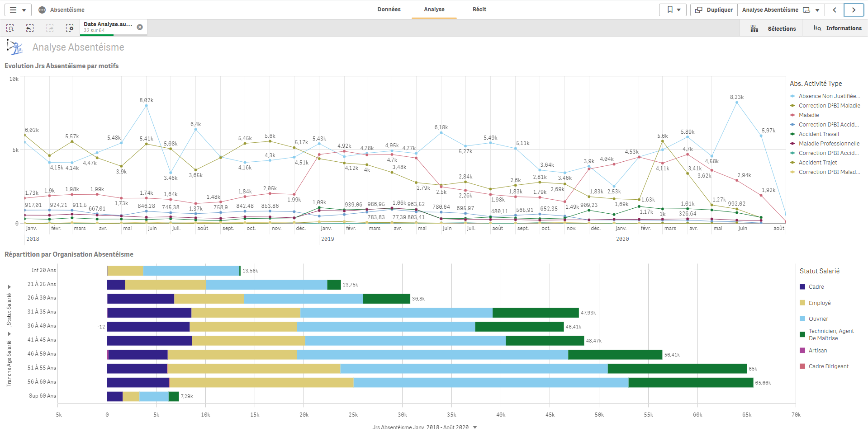The image size is (868, 436).
Task: Remove the Date Analyse selection filter
Action: click(140, 27)
